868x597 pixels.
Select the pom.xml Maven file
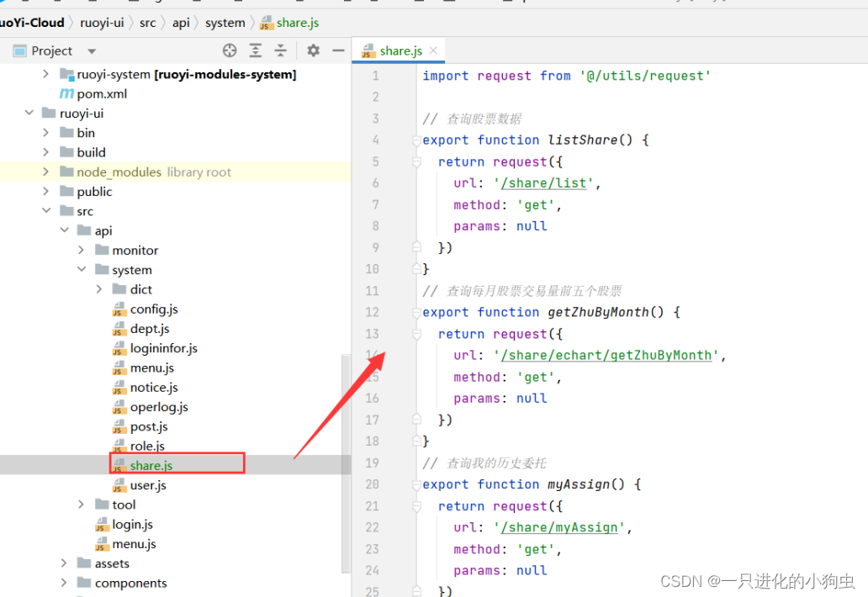101,93
